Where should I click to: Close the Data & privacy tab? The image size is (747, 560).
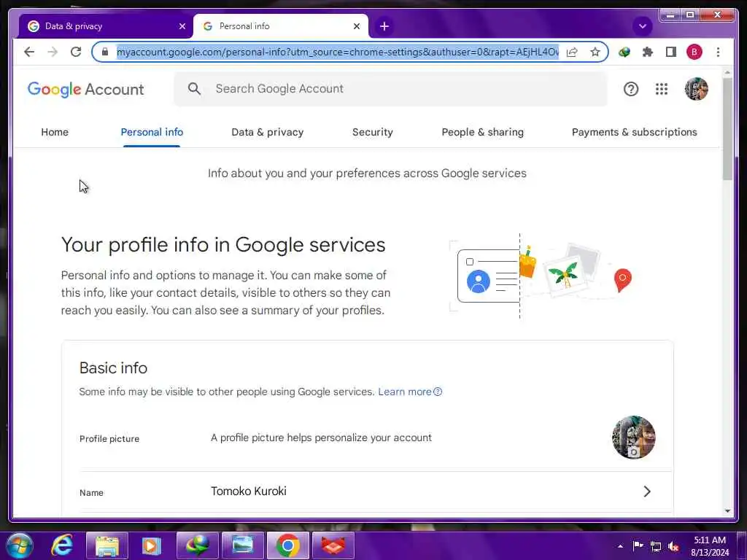click(x=182, y=26)
